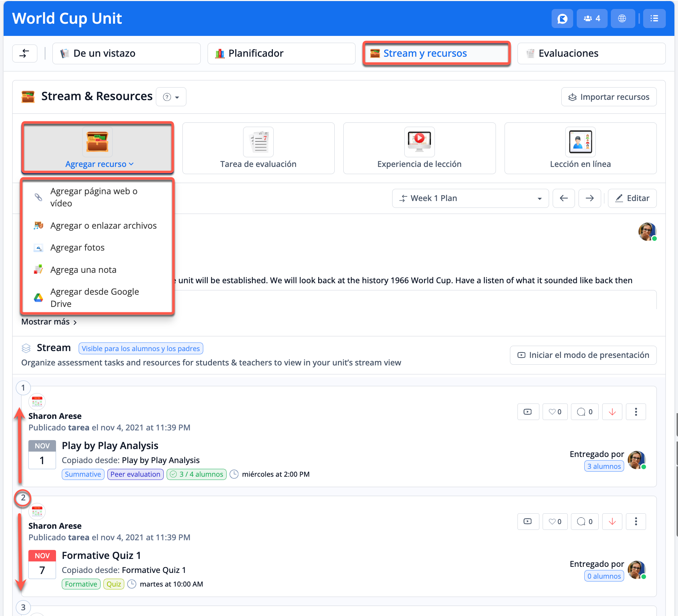Click the list menu icon in header
The image size is (678, 616).
point(654,18)
